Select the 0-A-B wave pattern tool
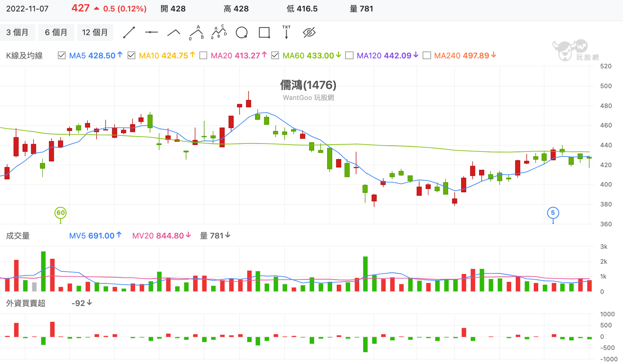Viewport: 623px width, 364px height. (x=197, y=32)
